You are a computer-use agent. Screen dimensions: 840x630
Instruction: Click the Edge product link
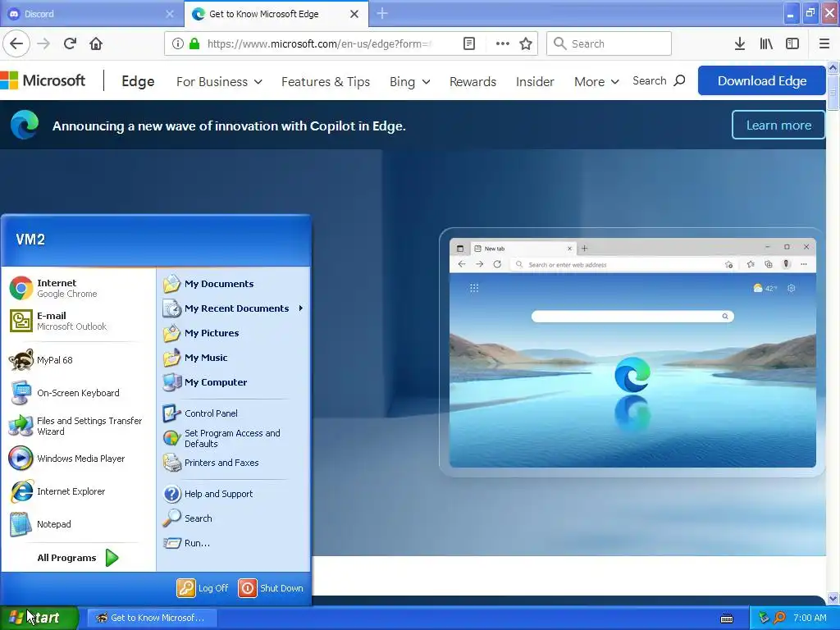(x=138, y=81)
